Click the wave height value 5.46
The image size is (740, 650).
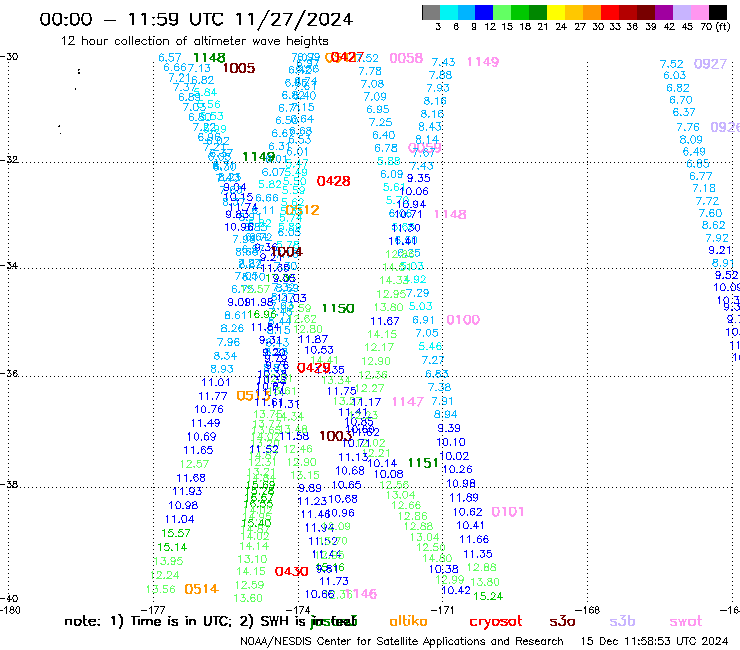[430, 346]
